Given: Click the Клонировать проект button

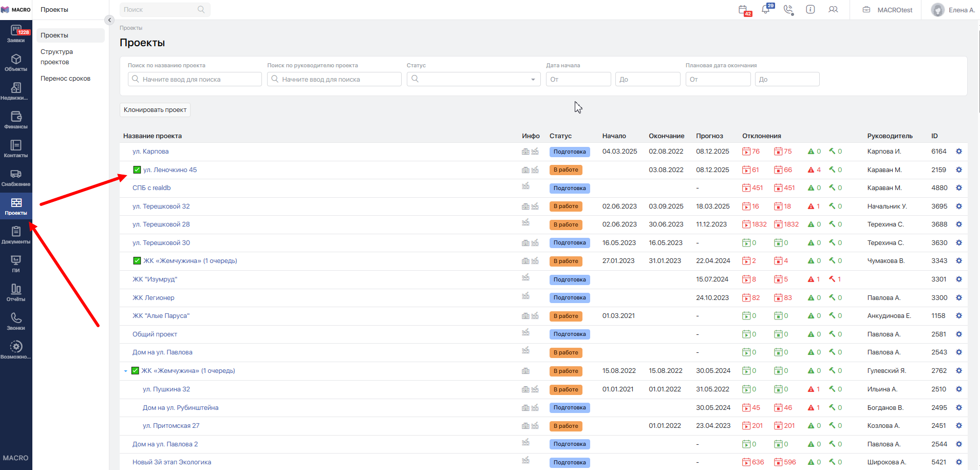Looking at the screenshot, I should click(x=155, y=110).
